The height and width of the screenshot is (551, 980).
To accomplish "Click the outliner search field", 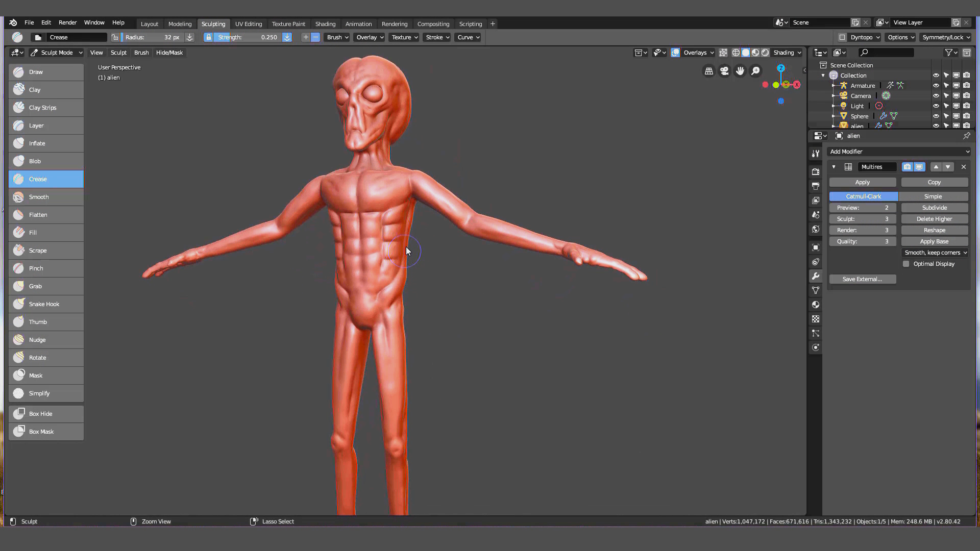I will [x=886, y=53].
